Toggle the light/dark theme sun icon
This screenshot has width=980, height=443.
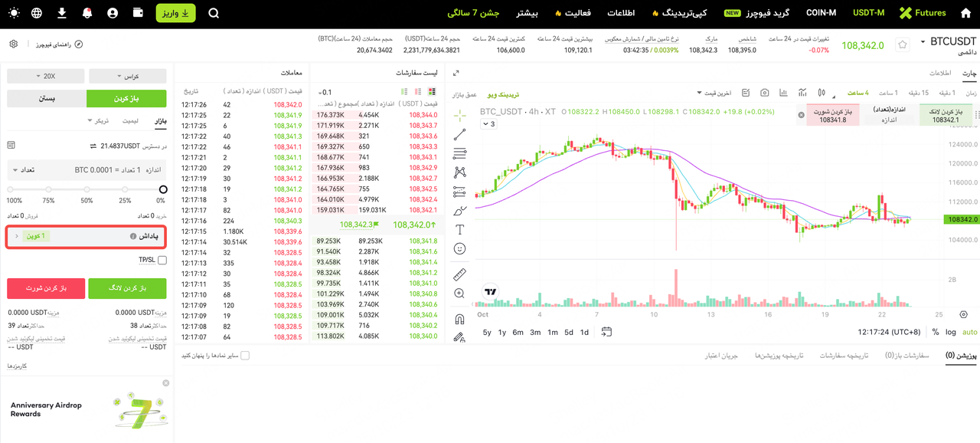pyautogui.click(x=15, y=13)
